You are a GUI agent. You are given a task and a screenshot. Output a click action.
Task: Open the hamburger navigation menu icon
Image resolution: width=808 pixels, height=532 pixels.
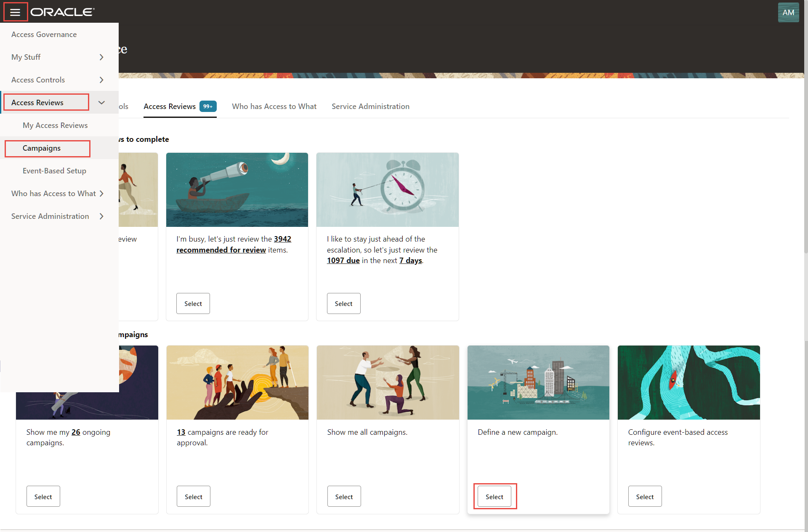[15, 12]
